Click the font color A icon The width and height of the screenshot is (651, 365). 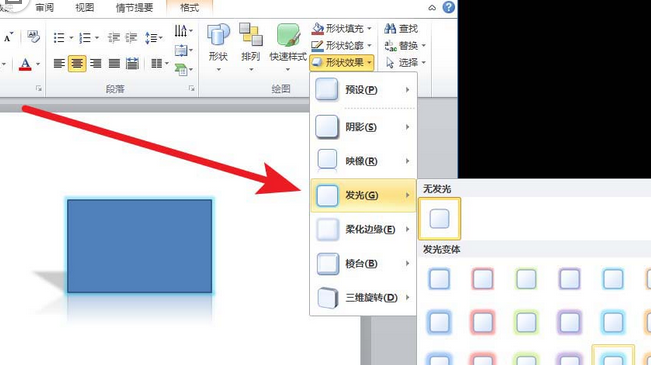click(25, 64)
